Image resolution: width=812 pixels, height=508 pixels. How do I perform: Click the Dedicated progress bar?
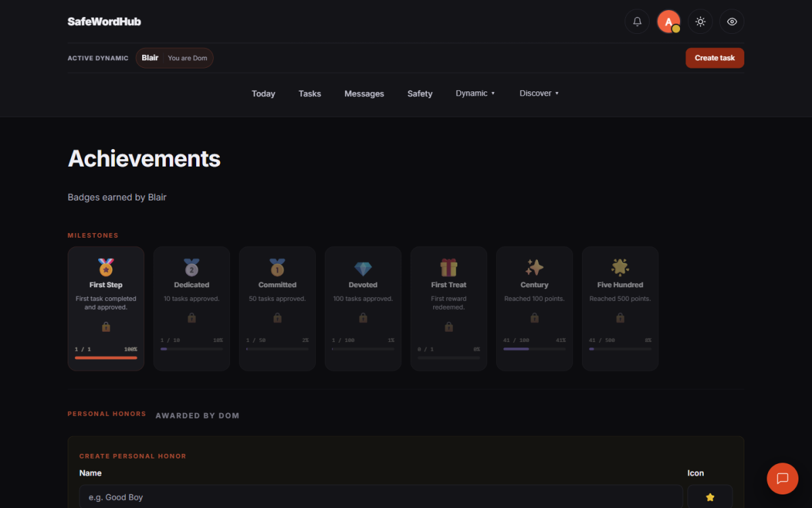pyautogui.click(x=191, y=349)
